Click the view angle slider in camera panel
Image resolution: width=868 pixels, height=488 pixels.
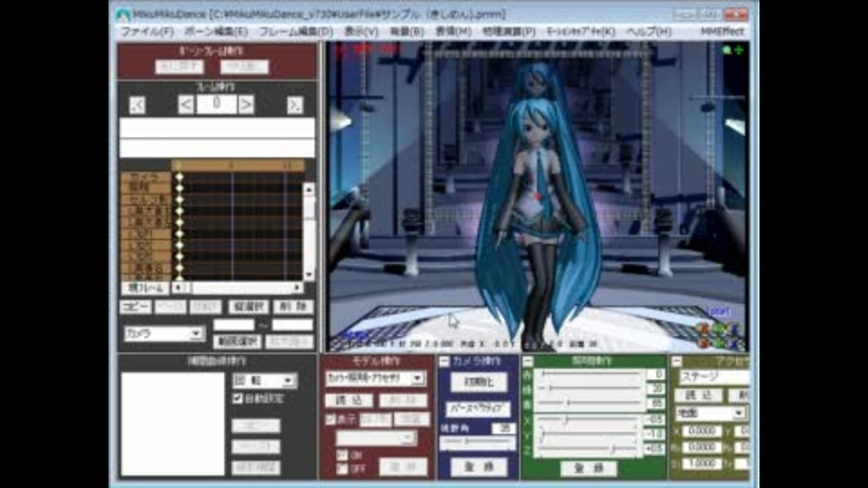click(x=477, y=442)
